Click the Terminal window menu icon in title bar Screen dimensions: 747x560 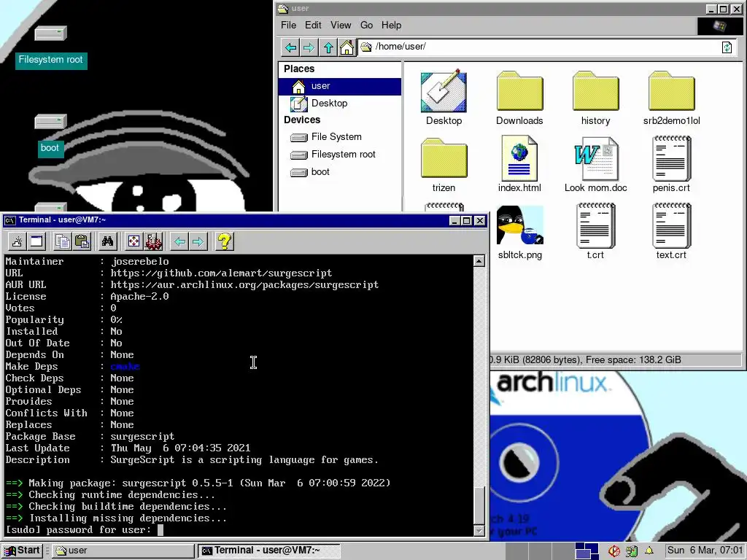(9, 220)
